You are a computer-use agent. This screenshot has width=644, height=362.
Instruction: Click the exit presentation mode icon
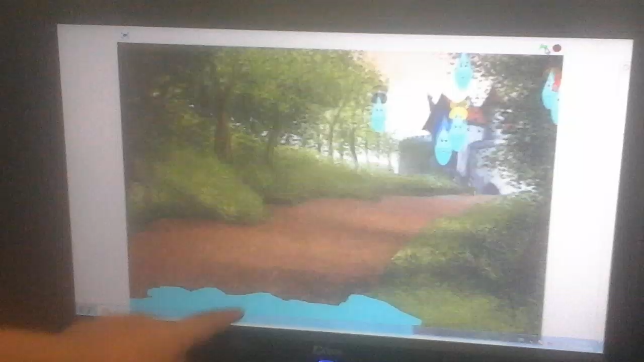(124, 35)
